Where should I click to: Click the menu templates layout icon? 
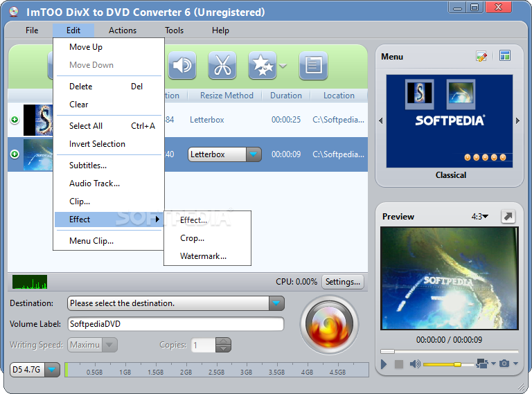click(x=505, y=55)
